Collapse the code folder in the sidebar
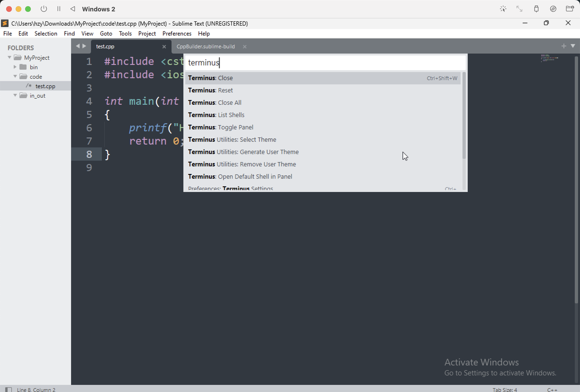This screenshot has width=580, height=392. [x=15, y=76]
